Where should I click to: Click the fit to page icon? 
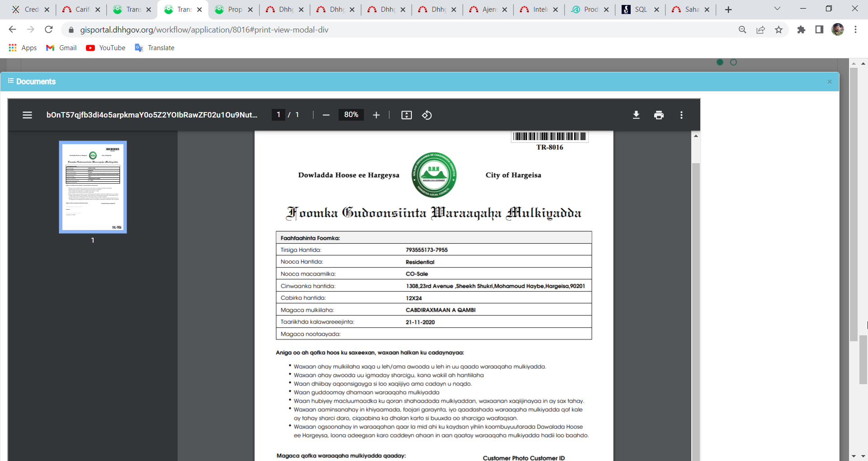coord(406,115)
